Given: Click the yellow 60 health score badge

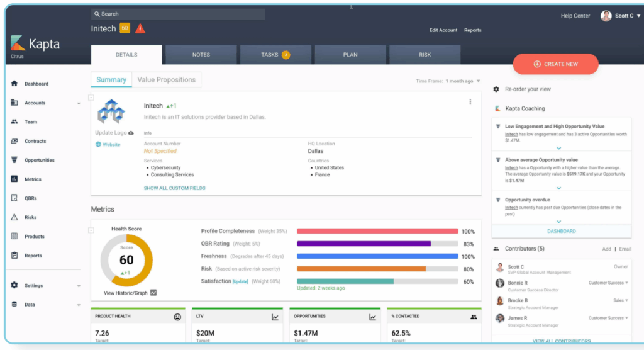Looking at the screenshot, I should tap(125, 28).
